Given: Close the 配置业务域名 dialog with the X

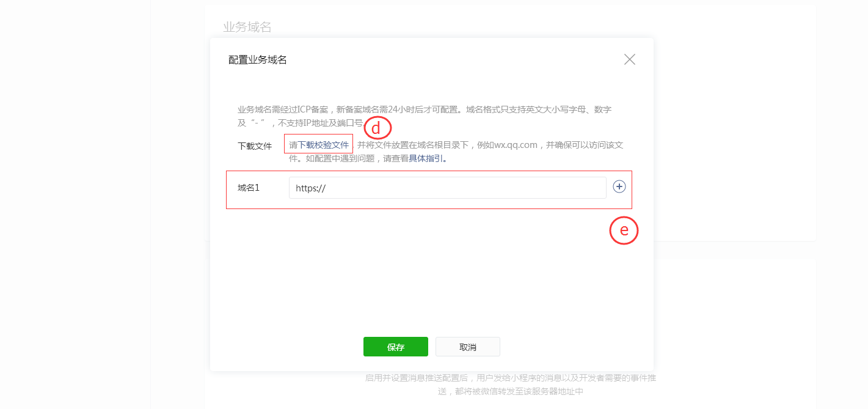Looking at the screenshot, I should click(x=630, y=59).
